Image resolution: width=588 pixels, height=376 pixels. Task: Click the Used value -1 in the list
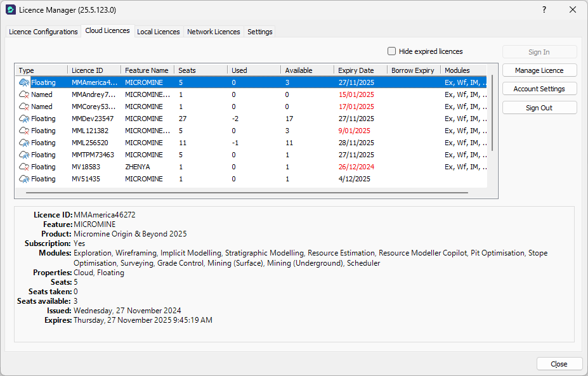(235, 143)
